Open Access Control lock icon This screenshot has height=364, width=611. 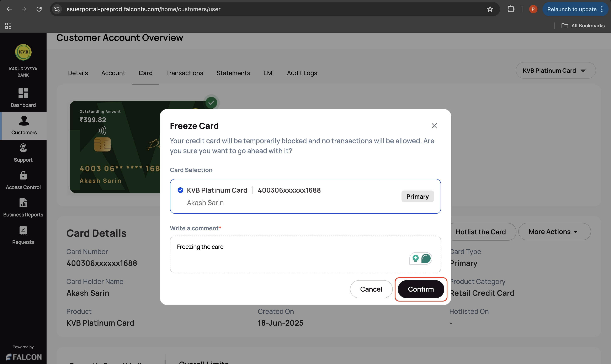[x=23, y=175]
